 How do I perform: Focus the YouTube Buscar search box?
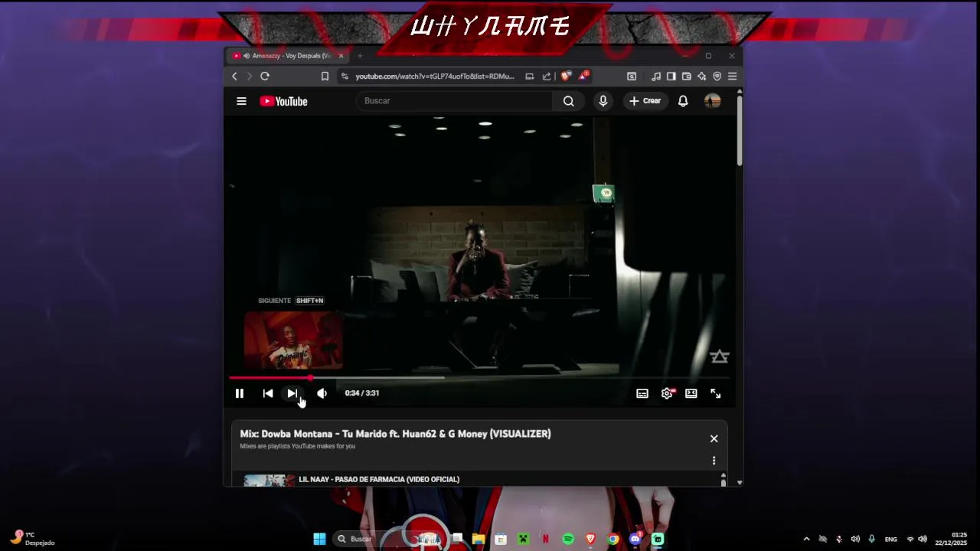[x=455, y=101]
